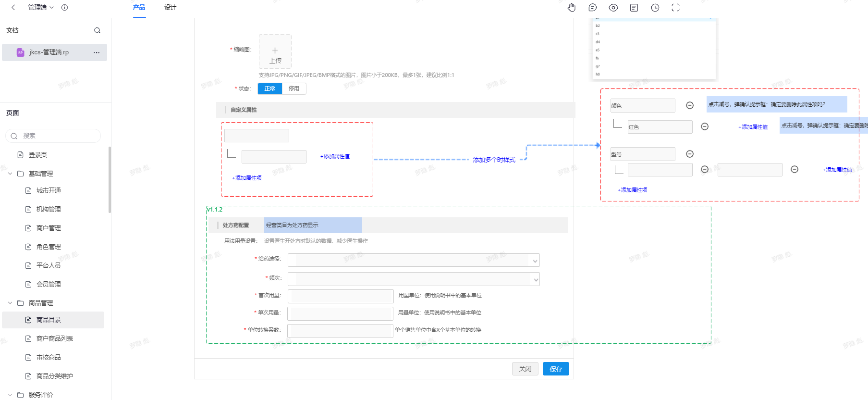Open more options for jkcs-管理端.rp

(97, 52)
